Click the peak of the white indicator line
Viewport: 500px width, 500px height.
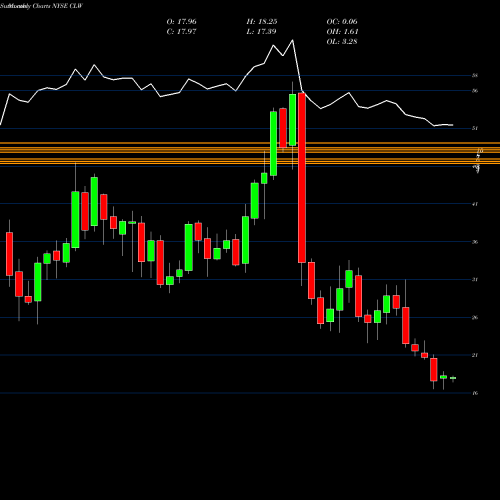point(293,40)
